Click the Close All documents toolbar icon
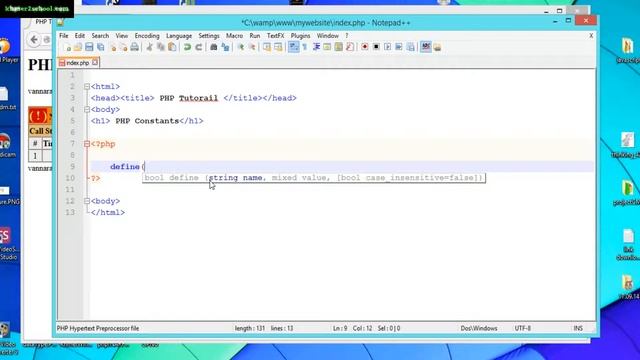Image resolution: width=640 pixels, height=360 pixels. tap(123, 47)
